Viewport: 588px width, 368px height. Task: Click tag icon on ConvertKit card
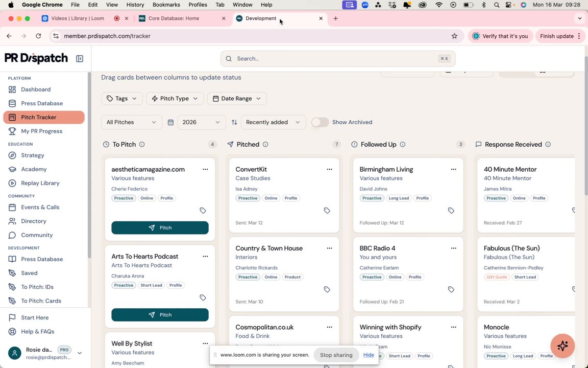pos(327,211)
